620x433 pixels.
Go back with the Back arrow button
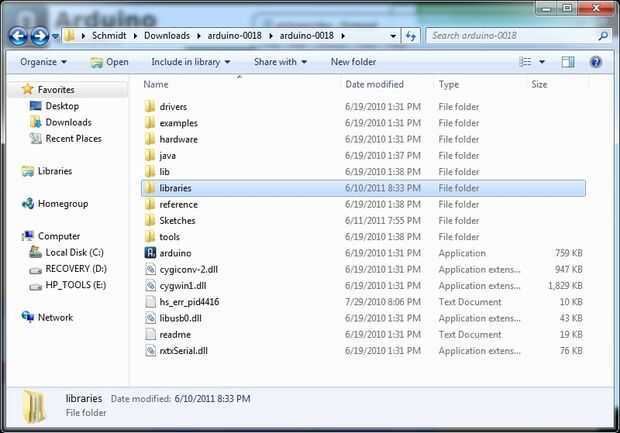(18, 36)
